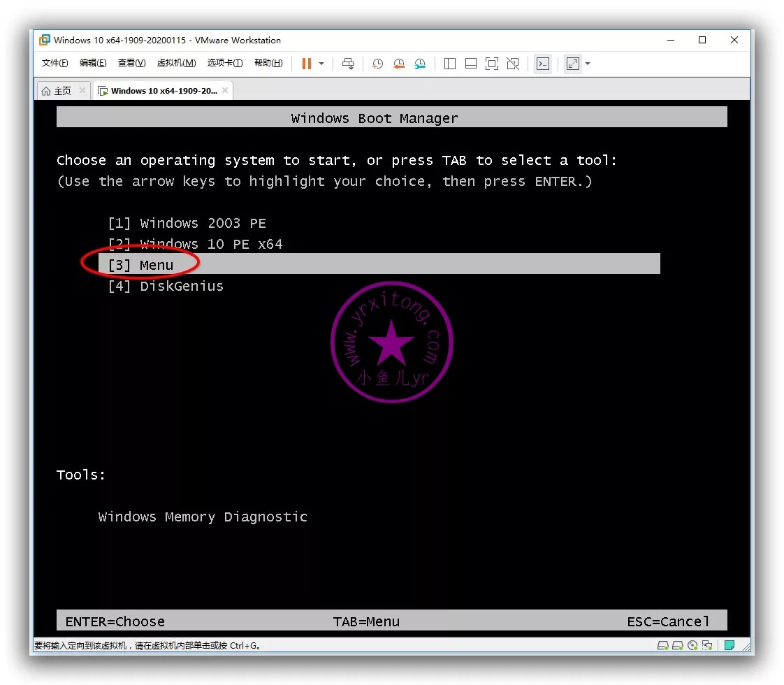Viewport: 784px width, 685px height.
Task: Switch to the 主页 home tab
Action: [x=57, y=91]
